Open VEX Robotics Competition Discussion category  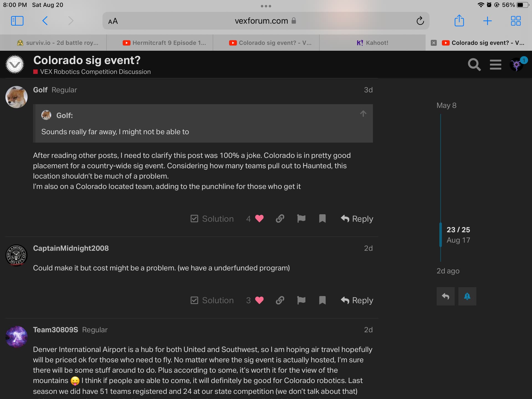(x=95, y=72)
